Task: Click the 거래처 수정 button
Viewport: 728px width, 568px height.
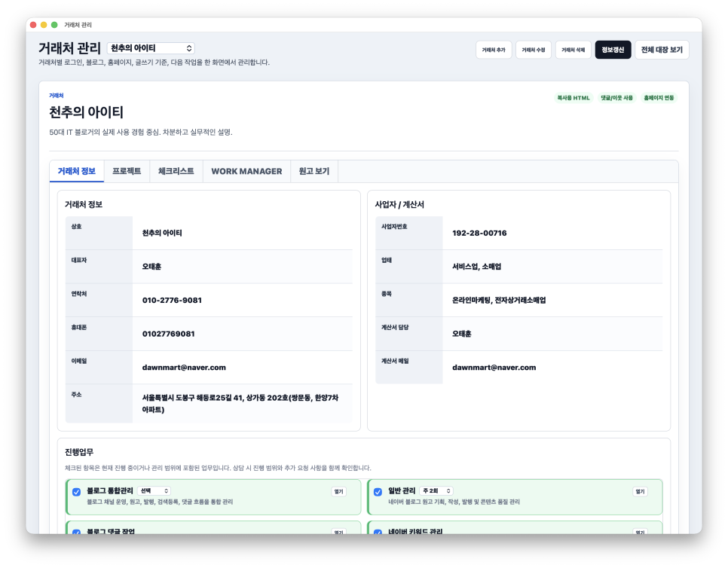Action: [534, 50]
